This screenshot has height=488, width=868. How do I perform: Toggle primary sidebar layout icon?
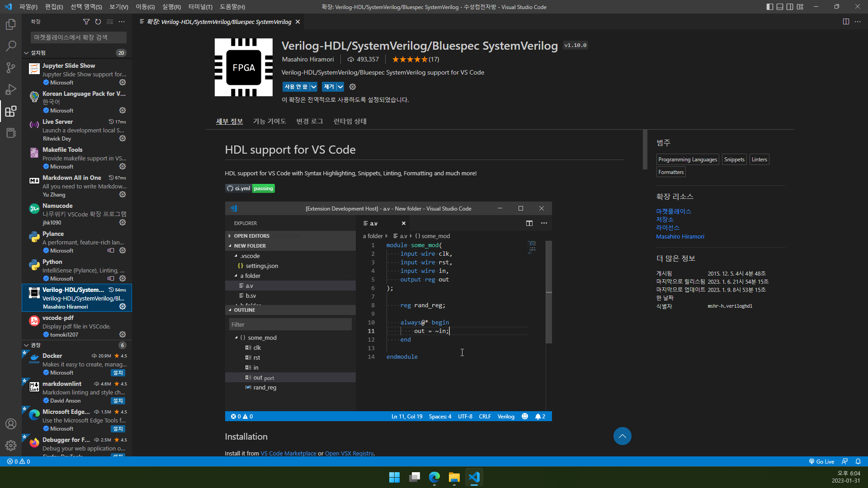(770, 7)
